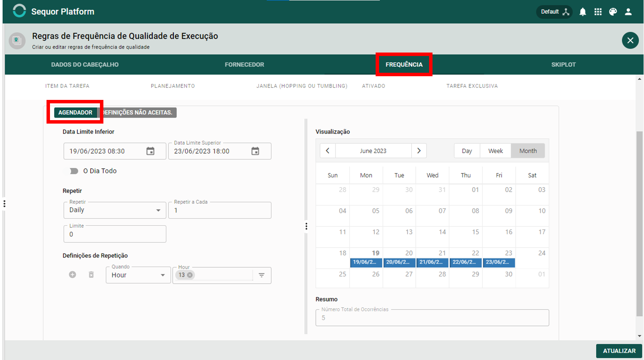The image size is (644, 360).
Task: Open the 21/06 calendar event
Action: (432, 262)
